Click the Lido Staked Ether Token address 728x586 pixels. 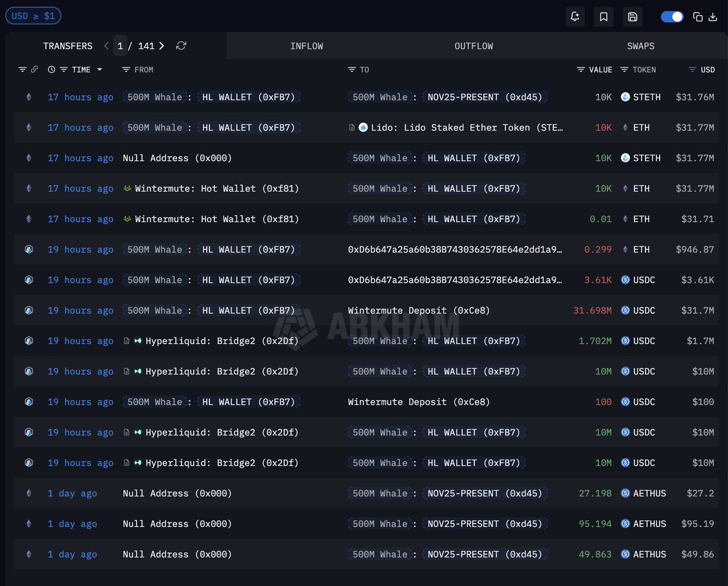point(467,128)
